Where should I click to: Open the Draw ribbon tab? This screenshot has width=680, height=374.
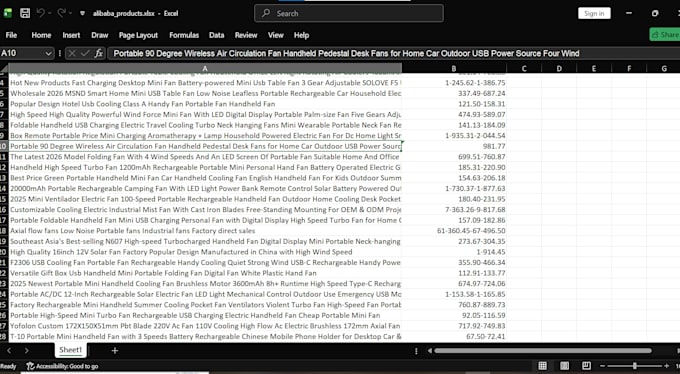pos(100,35)
